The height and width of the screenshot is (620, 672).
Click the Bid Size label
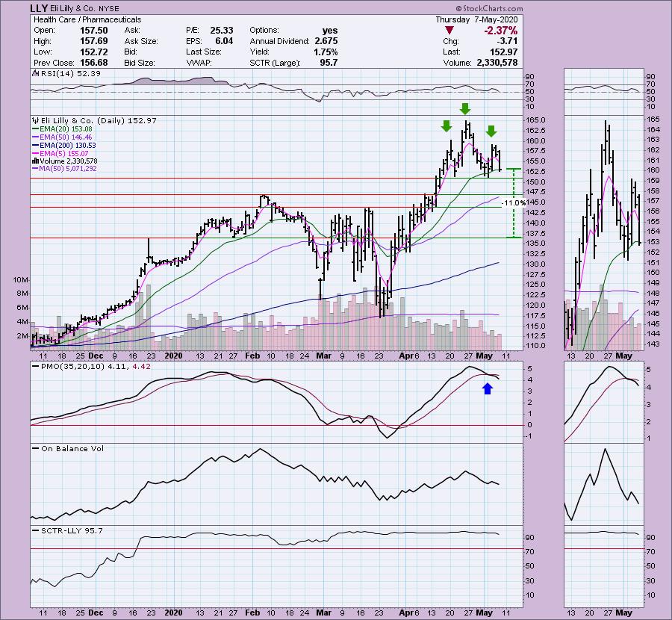(x=140, y=63)
